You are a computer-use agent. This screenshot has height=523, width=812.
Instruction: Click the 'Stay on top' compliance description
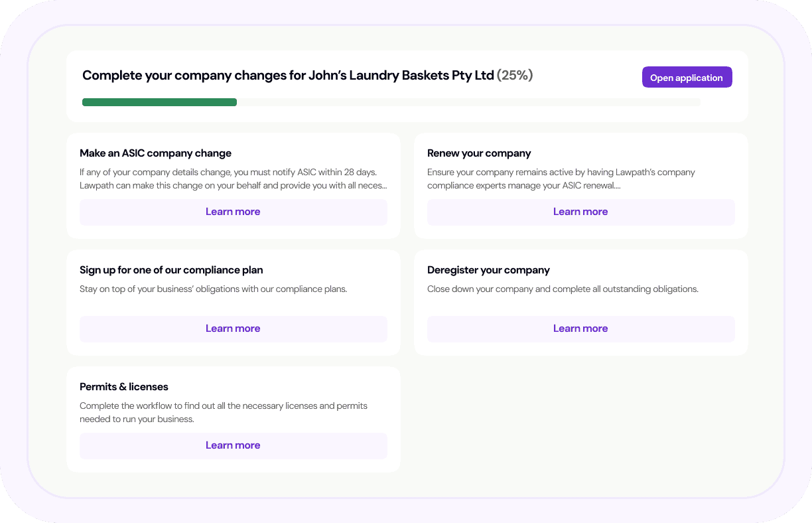[213, 289]
